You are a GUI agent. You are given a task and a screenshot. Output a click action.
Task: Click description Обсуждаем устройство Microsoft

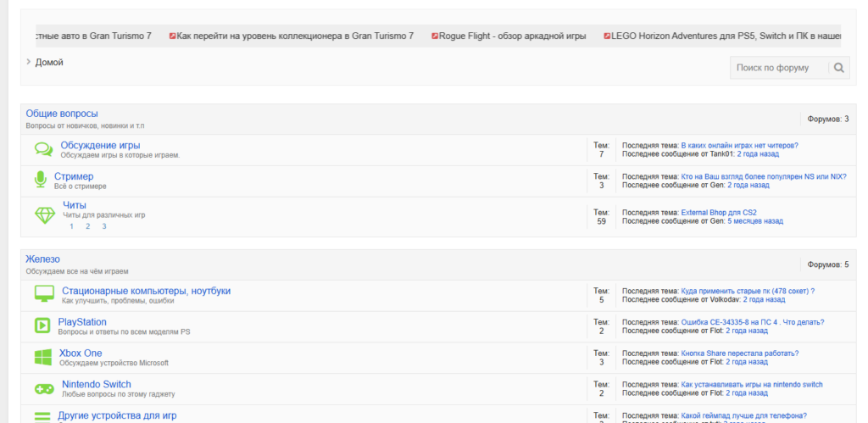click(x=114, y=363)
